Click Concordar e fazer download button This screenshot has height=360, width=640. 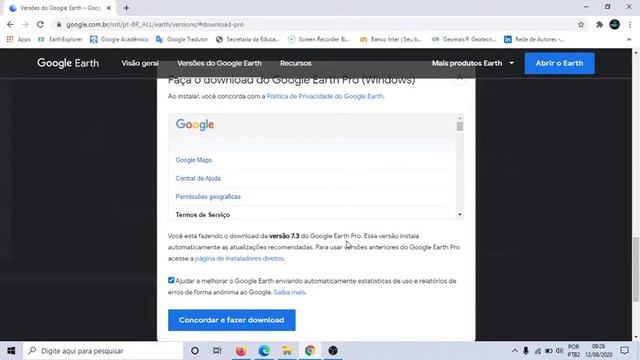click(x=231, y=320)
